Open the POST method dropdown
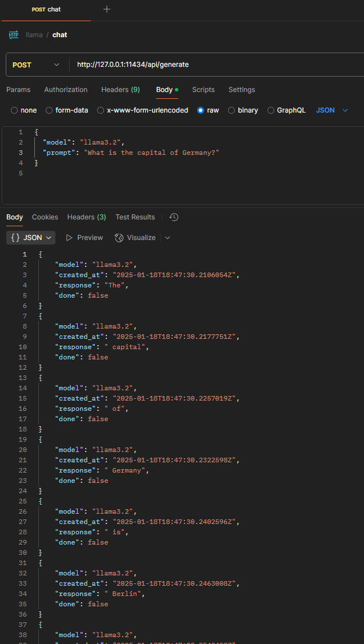The width and height of the screenshot is (364, 644). 36,65
